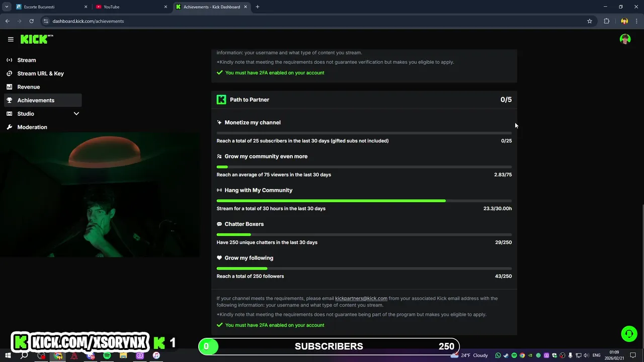Click the kickpartners@kick.com email link
644x362 pixels.
click(x=361, y=298)
